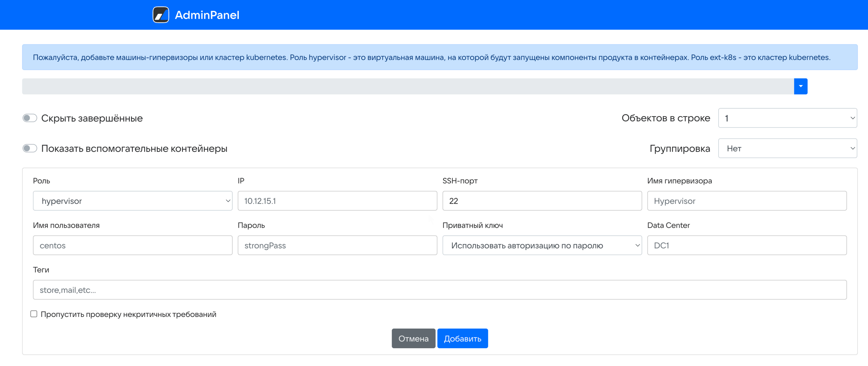Expand the Роль hypervisor select
Image resolution: width=868 pixels, height=366 pixels.
point(132,201)
